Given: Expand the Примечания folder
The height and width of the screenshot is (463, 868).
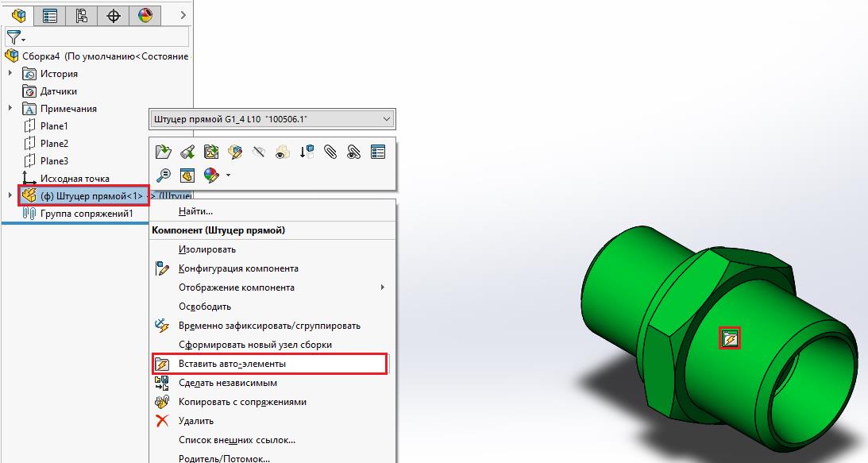Looking at the screenshot, I should 10,108.
